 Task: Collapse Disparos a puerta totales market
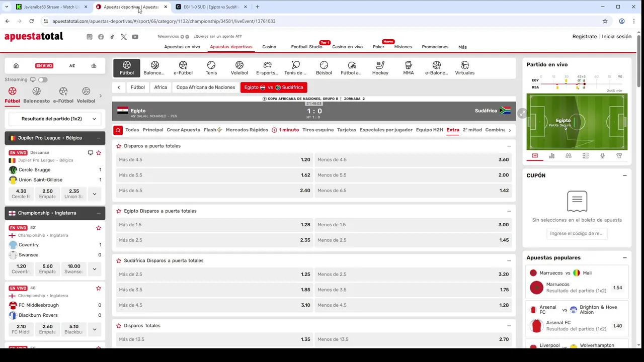[509, 146]
